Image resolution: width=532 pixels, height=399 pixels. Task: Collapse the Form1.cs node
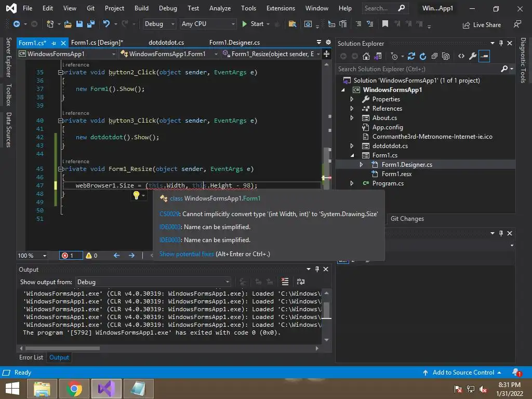(352, 155)
